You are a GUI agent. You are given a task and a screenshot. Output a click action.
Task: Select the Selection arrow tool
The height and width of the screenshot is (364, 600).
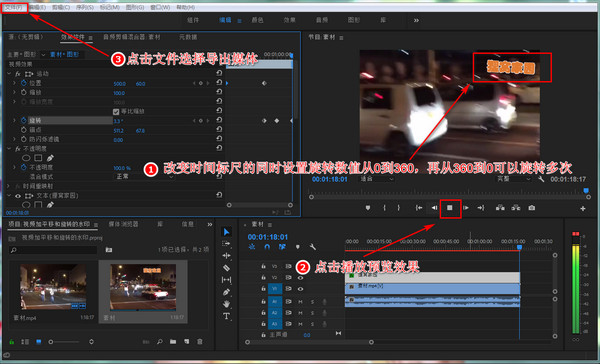coord(226,232)
